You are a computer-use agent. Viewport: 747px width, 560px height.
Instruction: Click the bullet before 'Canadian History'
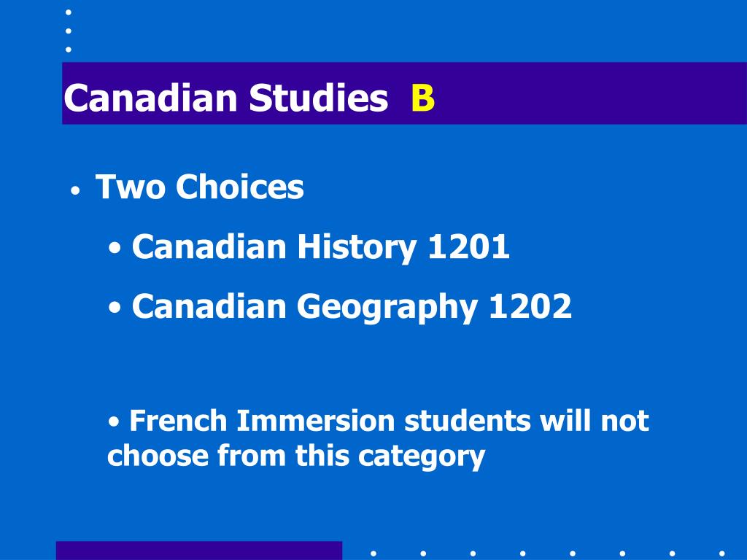pyautogui.click(x=115, y=248)
